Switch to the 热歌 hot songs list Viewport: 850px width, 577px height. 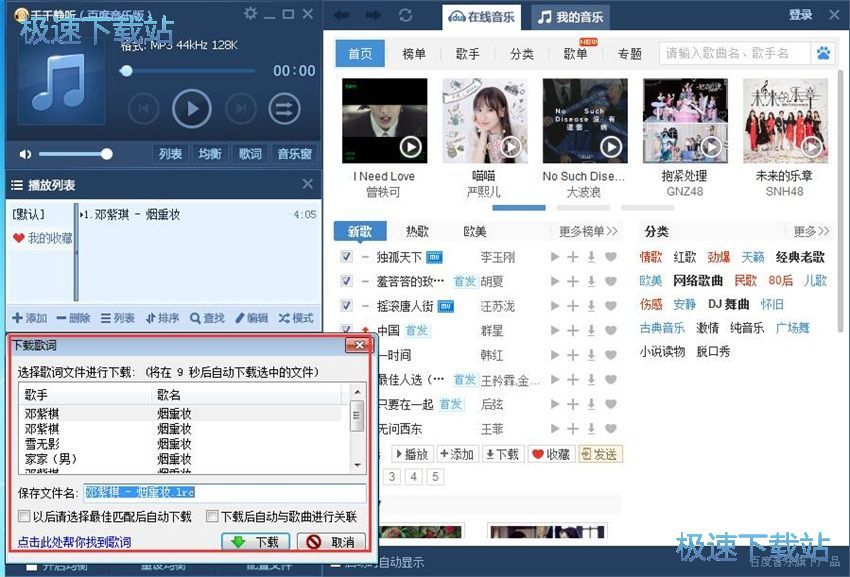(417, 232)
